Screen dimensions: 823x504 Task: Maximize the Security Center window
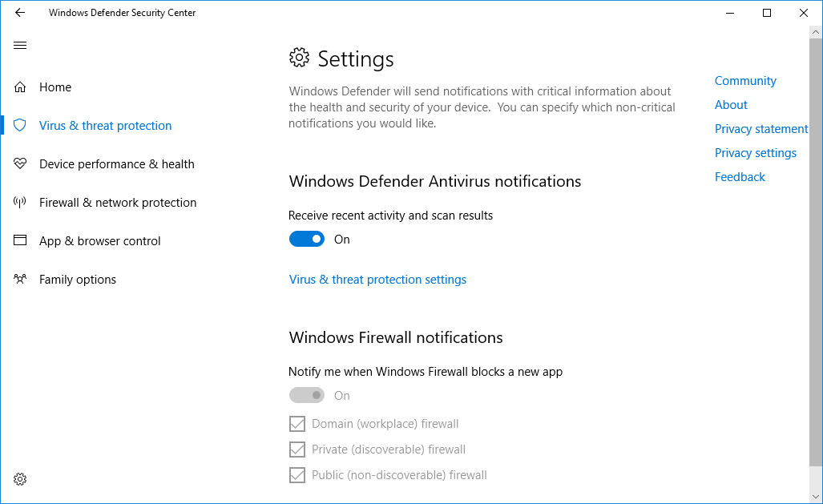pos(767,13)
